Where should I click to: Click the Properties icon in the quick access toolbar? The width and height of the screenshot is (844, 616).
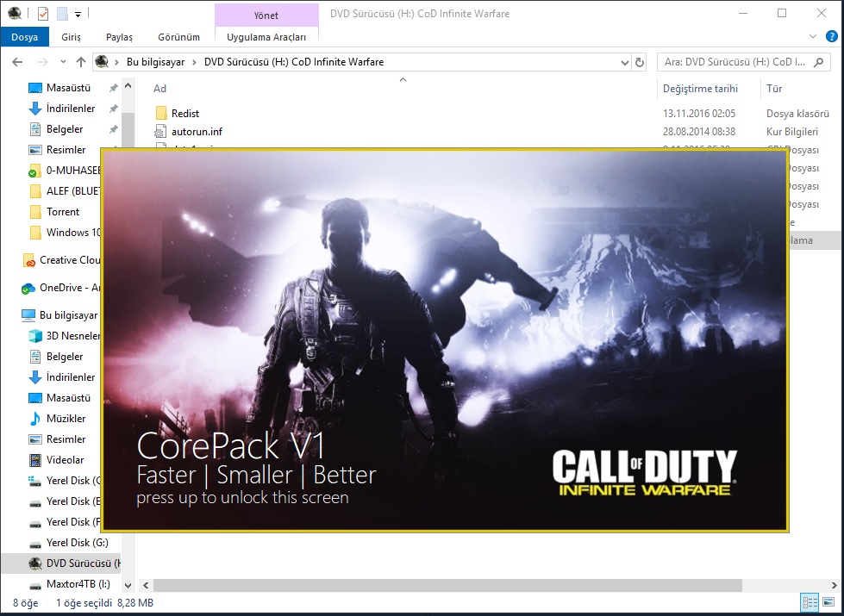pos(43,14)
